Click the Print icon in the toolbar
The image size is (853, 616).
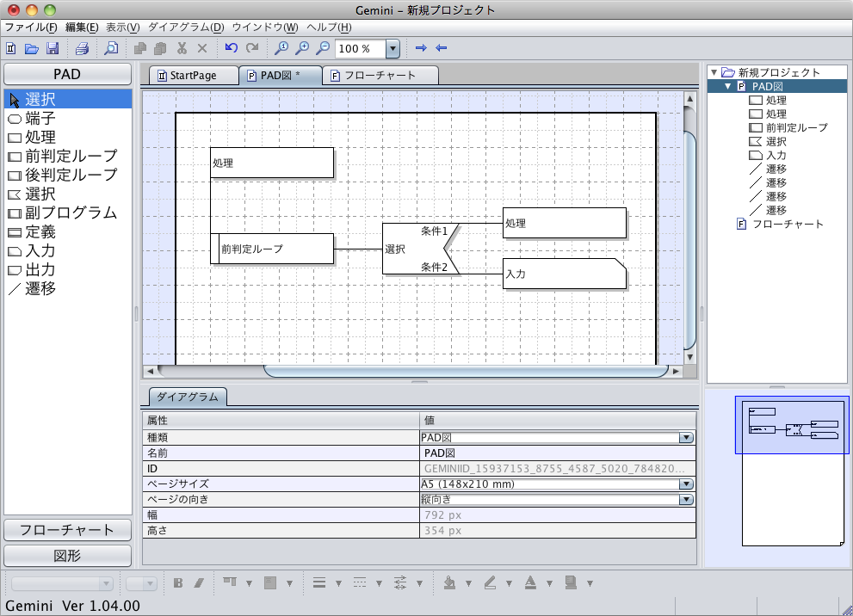click(82, 49)
